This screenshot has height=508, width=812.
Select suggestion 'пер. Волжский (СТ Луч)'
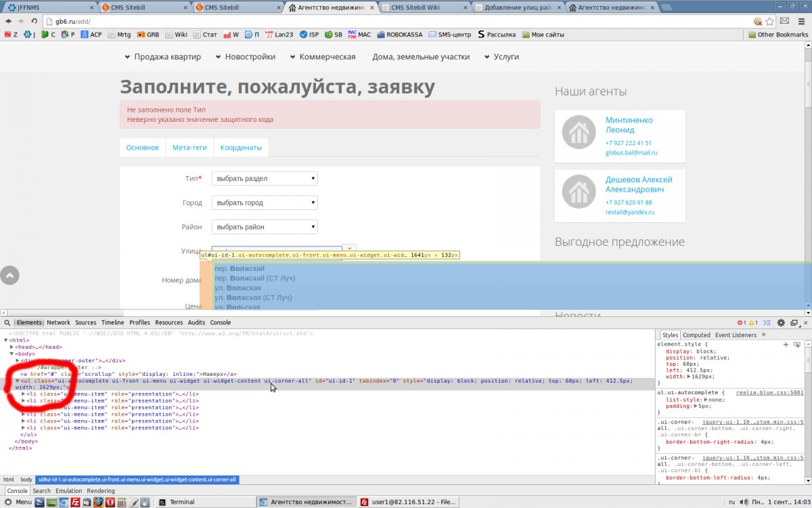pyautogui.click(x=254, y=278)
